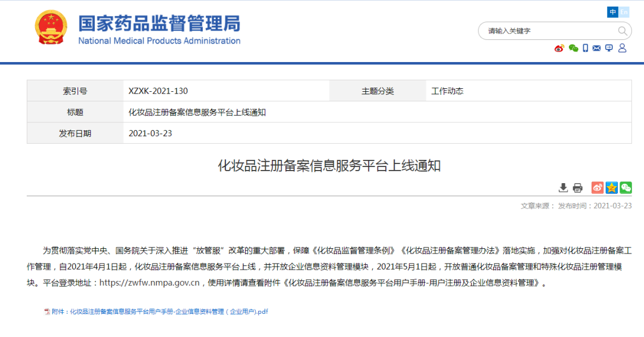Click the monitor screen icon in header
The image size is (644, 337).
click(609, 48)
